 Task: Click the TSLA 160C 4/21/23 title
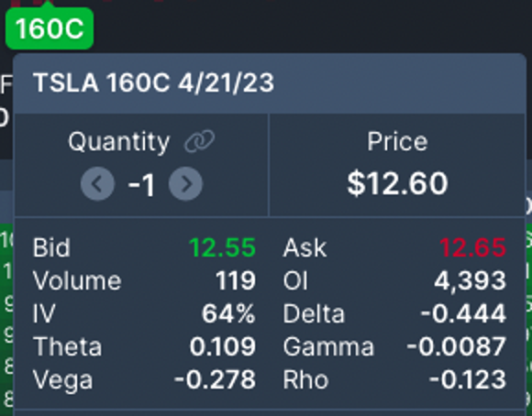pyautogui.click(x=153, y=82)
